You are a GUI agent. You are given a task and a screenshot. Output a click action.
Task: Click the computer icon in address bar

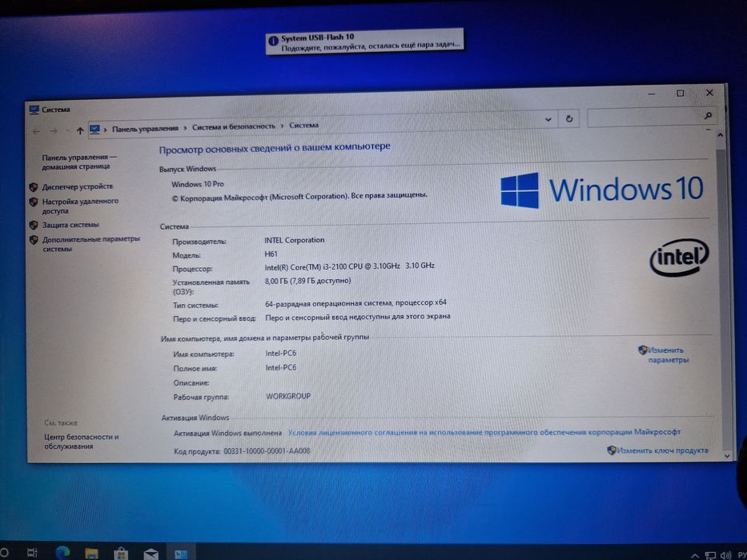click(94, 130)
